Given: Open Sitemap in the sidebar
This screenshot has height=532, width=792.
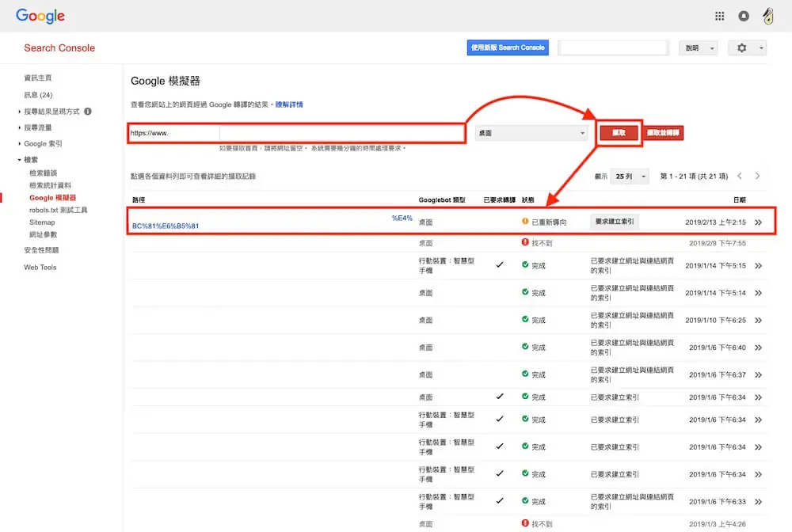Looking at the screenshot, I should (x=42, y=222).
